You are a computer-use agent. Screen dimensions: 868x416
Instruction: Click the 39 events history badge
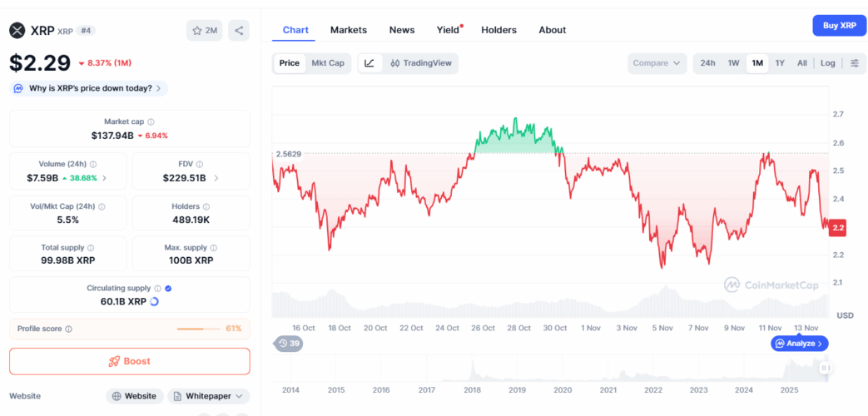[289, 344]
